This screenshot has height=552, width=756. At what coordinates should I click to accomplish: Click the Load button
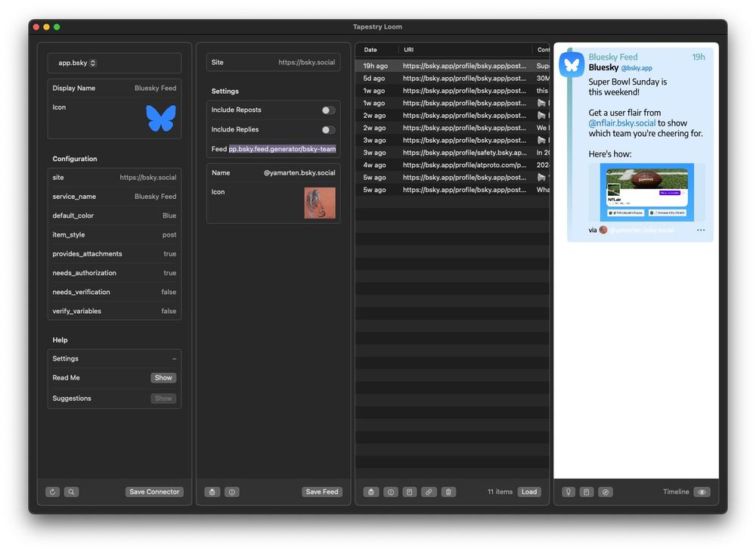tap(529, 492)
